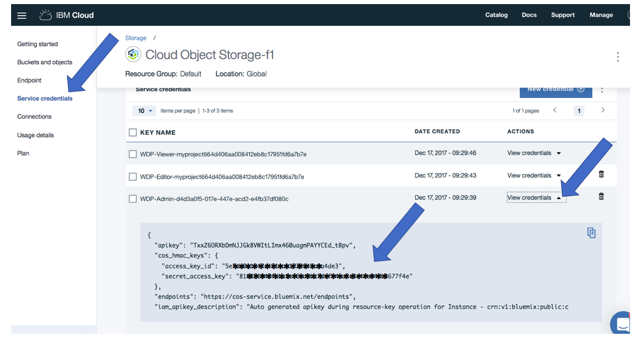Select Service credentials in sidebar

tap(45, 98)
